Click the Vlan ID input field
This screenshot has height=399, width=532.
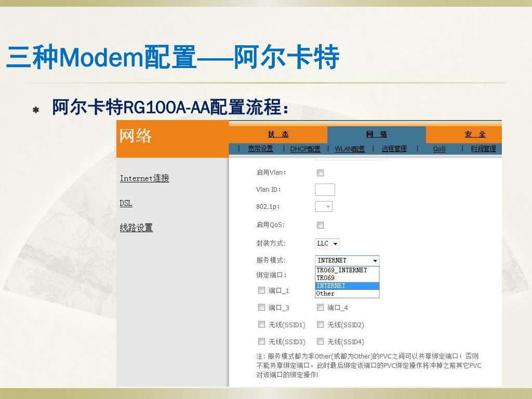[x=325, y=189]
